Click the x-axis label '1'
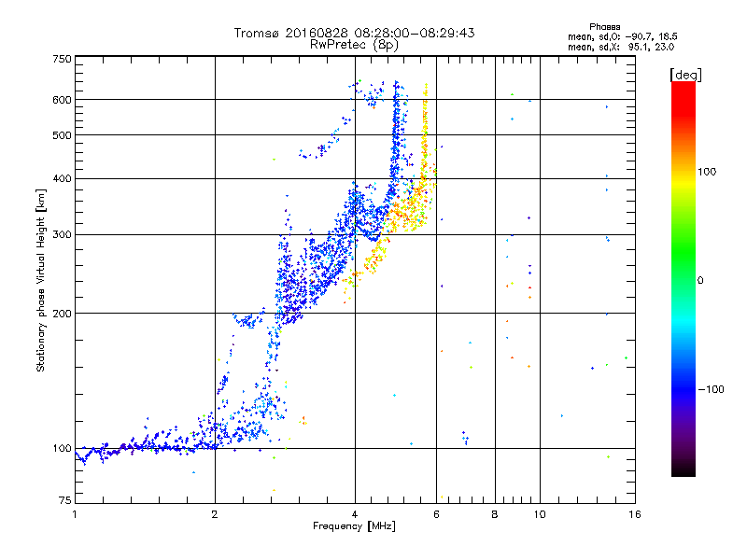The width and height of the screenshot is (747, 560). (75, 514)
